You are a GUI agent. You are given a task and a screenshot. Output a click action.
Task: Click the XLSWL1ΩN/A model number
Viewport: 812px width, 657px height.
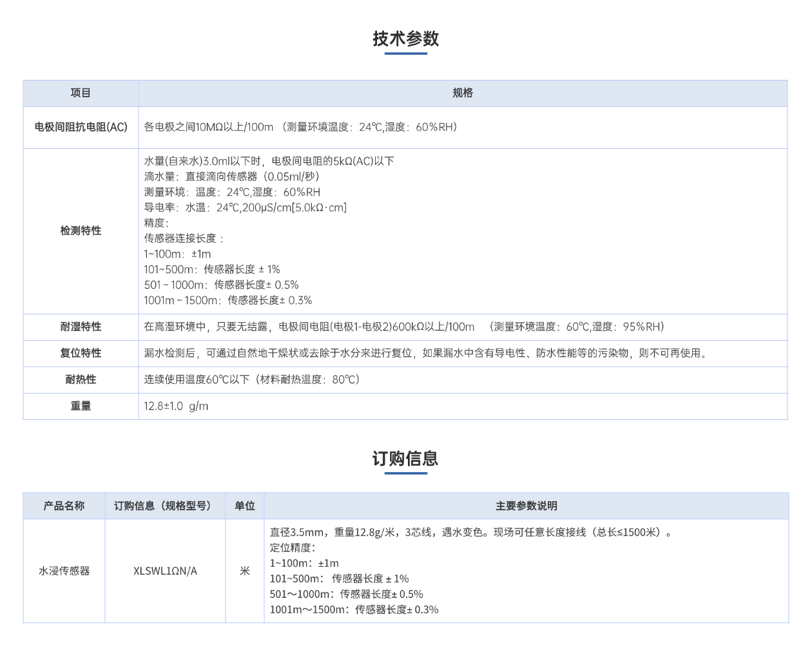pyautogui.click(x=165, y=571)
